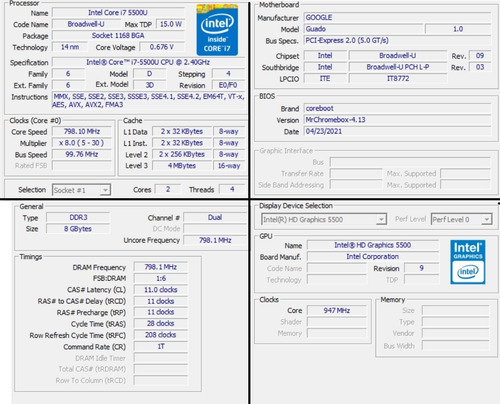Click the motherboard Model value Guado
The height and width of the screenshot is (404, 500).
coord(363,29)
